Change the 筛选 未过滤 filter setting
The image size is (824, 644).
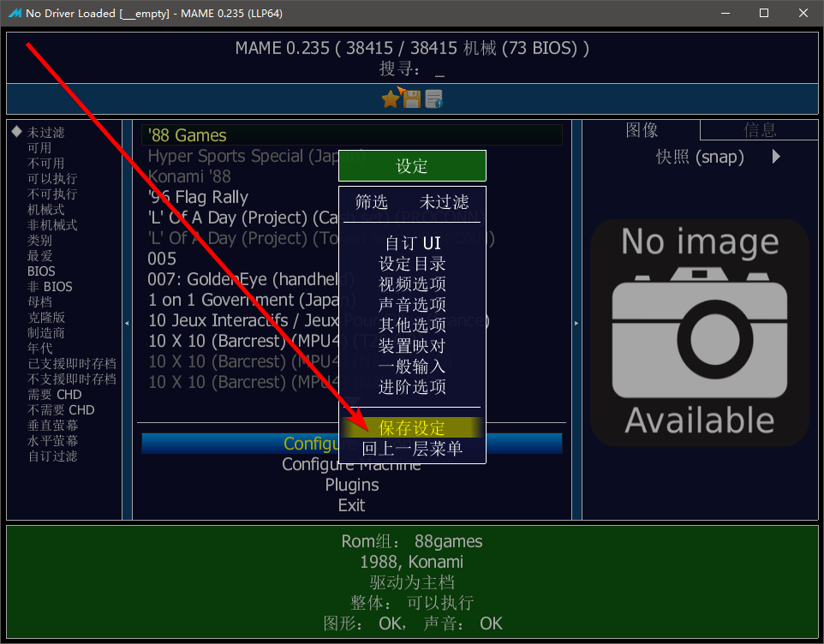tap(412, 202)
